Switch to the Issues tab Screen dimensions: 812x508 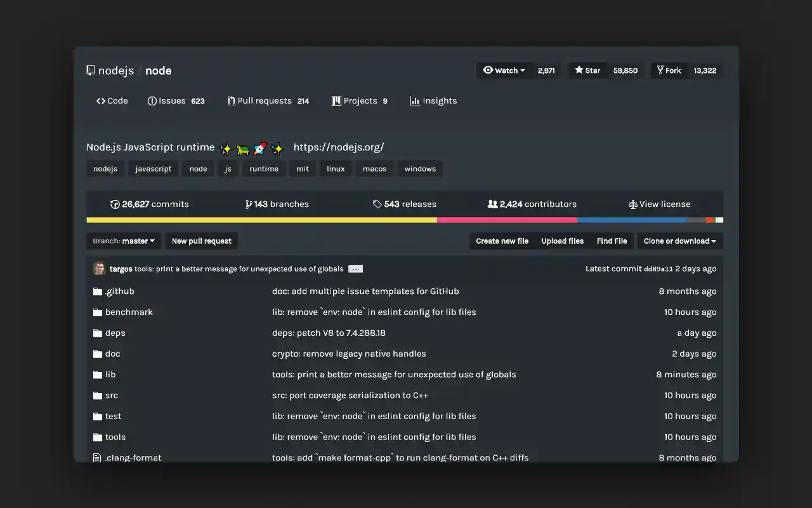[x=176, y=101]
